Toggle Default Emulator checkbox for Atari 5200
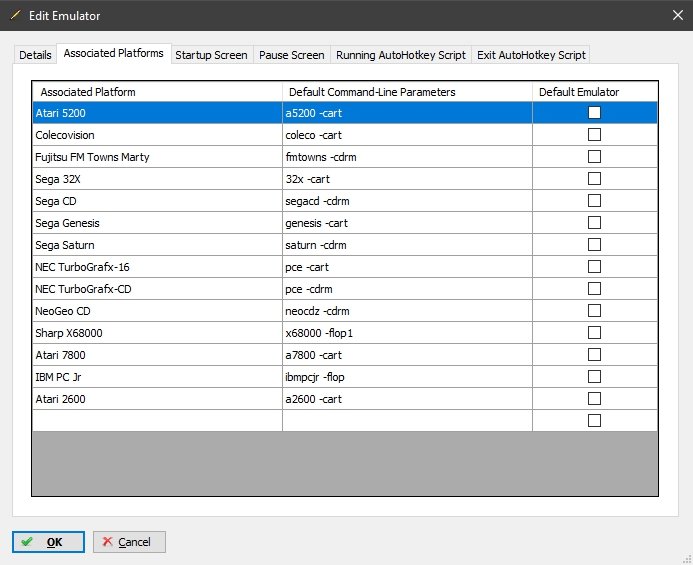Screen dimensions: 693x565 click(594, 112)
